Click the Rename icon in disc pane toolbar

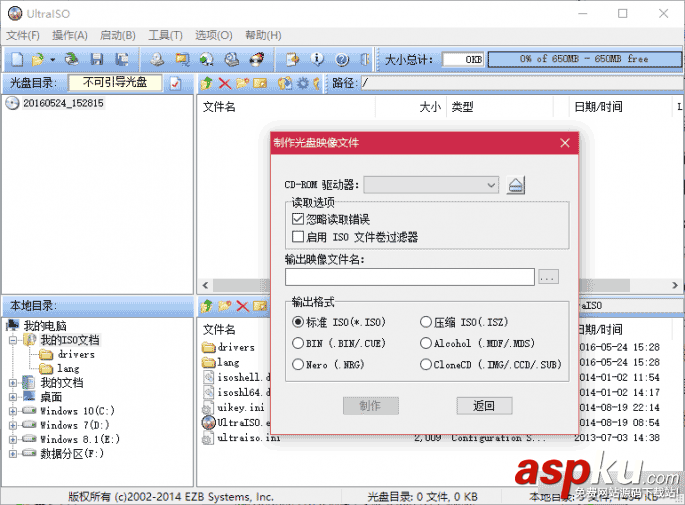point(260,83)
